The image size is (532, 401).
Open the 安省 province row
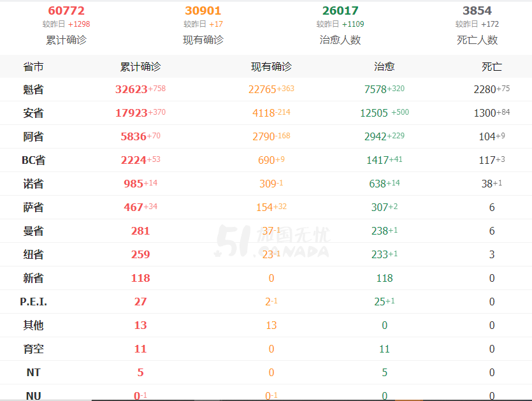[x=266, y=113]
